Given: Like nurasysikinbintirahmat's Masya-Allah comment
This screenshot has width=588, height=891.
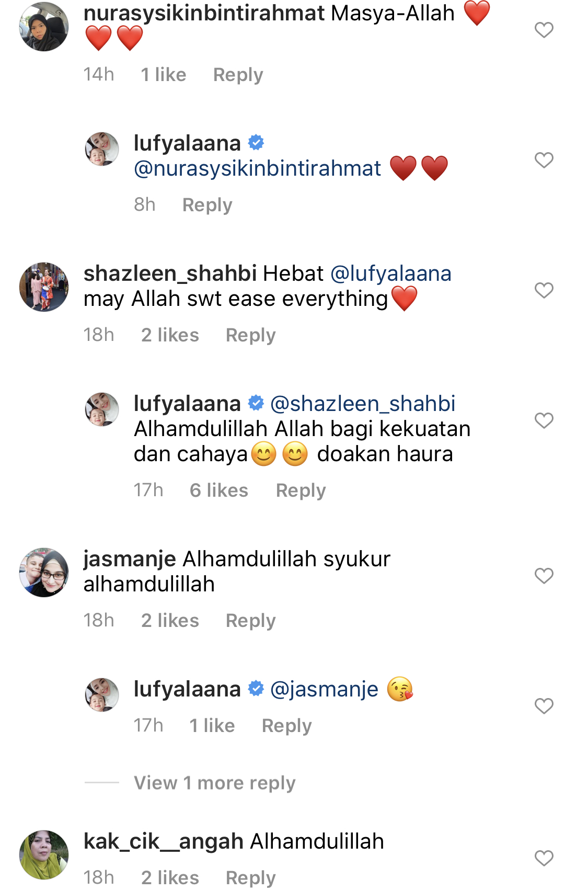Looking at the screenshot, I should click(544, 30).
